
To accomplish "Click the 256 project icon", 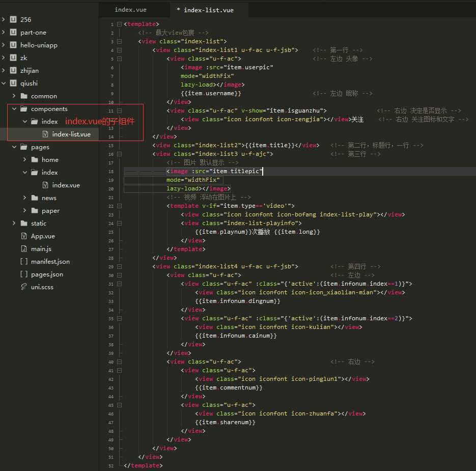I will [x=13, y=19].
